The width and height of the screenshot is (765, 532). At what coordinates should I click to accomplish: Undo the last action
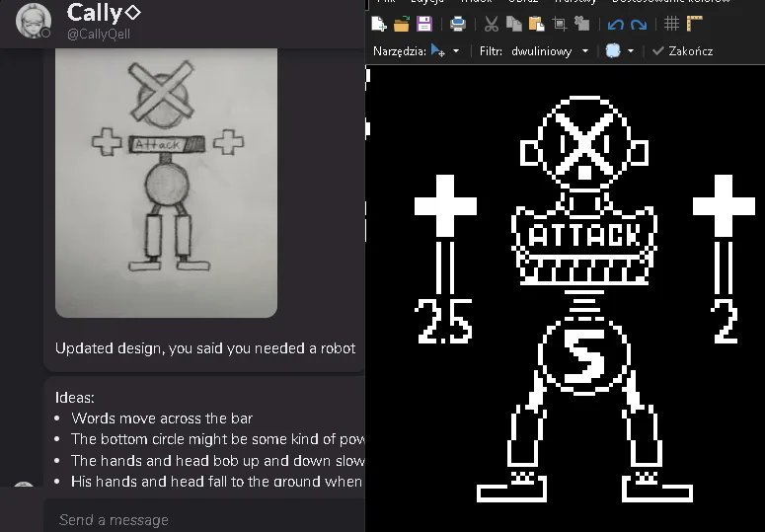click(x=616, y=24)
